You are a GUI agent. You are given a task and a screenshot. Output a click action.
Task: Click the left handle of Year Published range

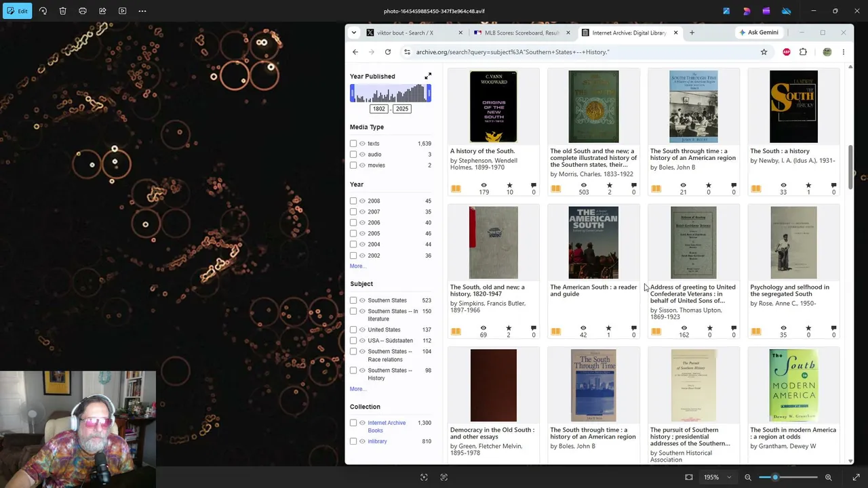point(352,94)
